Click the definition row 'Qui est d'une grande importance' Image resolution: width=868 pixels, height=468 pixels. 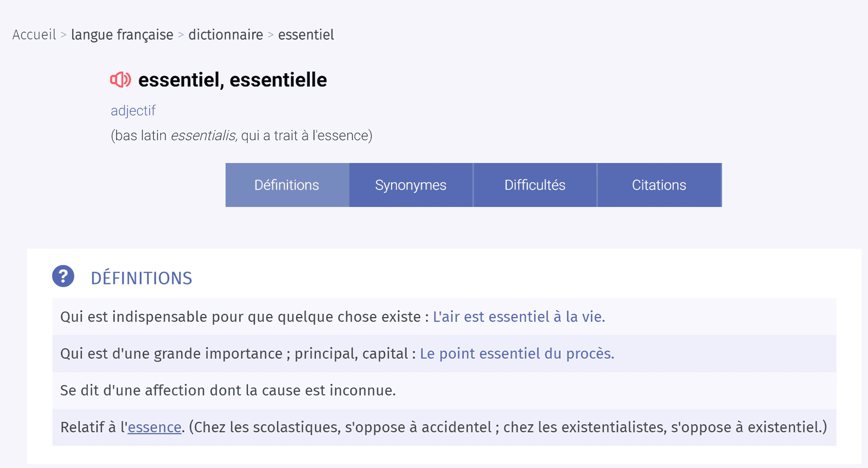pyautogui.click(x=444, y=353)
